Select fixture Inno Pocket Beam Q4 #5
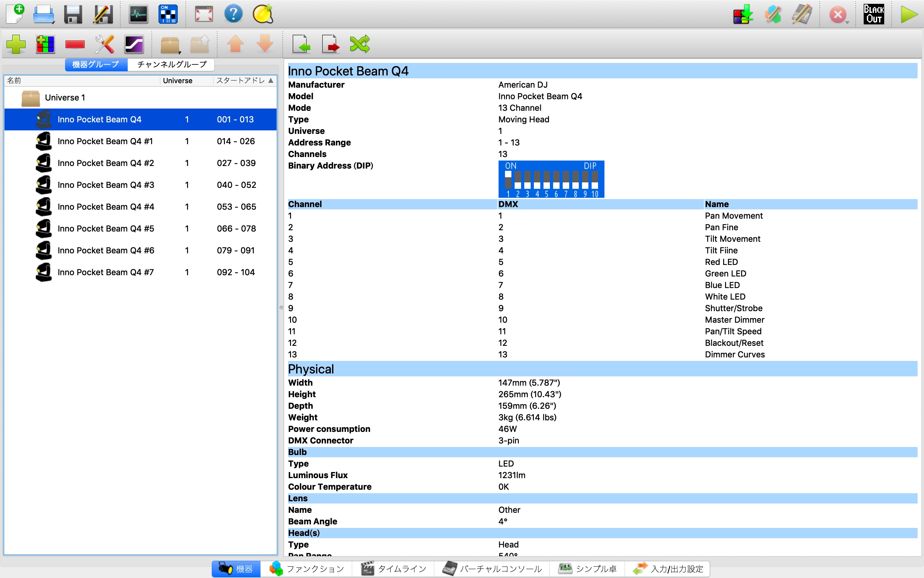Screen dimensions: 924x578 pos(141,228)
